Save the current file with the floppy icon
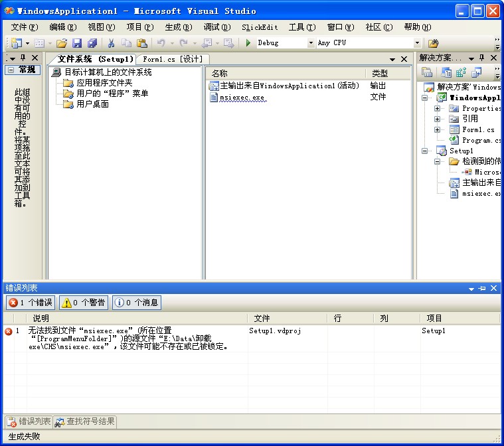504x446 pixels. 77,42
